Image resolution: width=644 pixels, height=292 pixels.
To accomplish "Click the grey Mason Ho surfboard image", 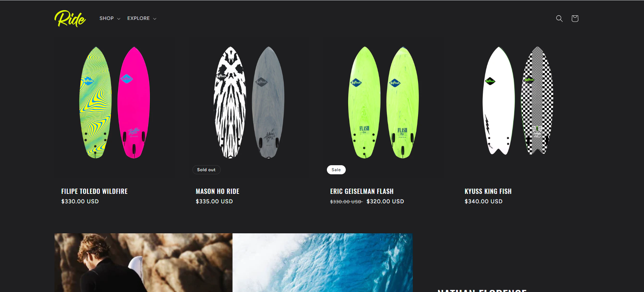I will point(268,102).
